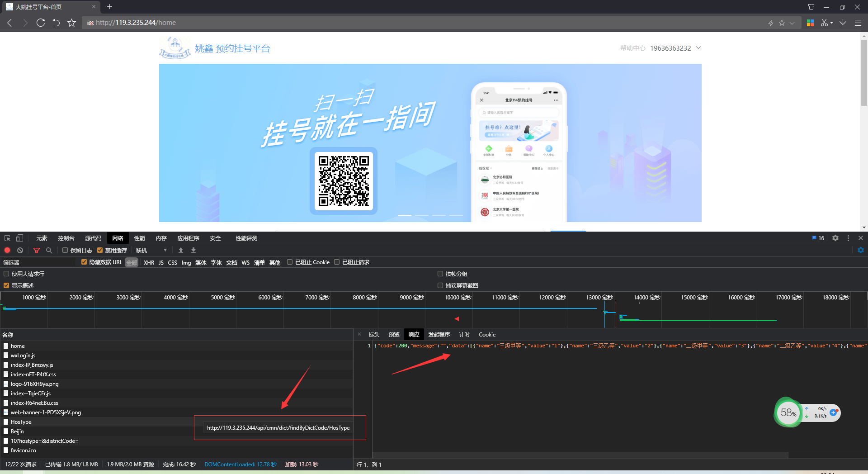Switch to the 控制台 DevTools tab
The image size is (868, 474).
[x=66, y=238]
